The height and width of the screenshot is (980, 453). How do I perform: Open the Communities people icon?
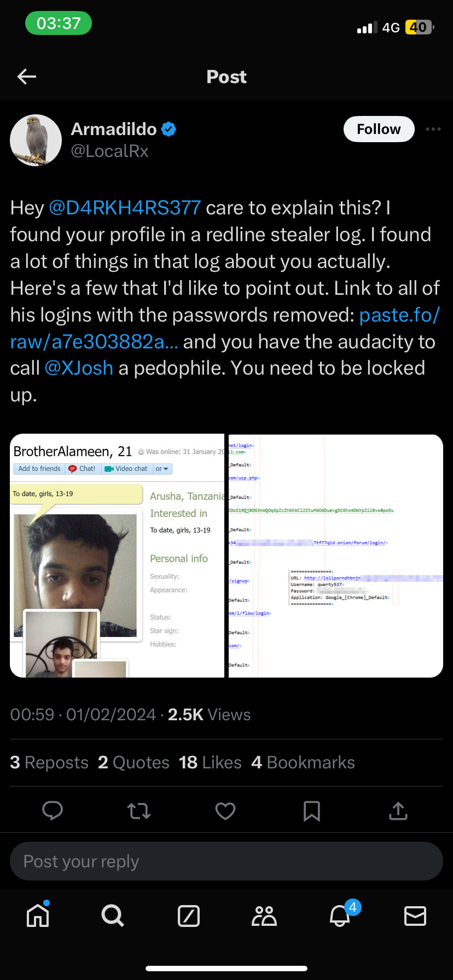click(x=264, y=916)
